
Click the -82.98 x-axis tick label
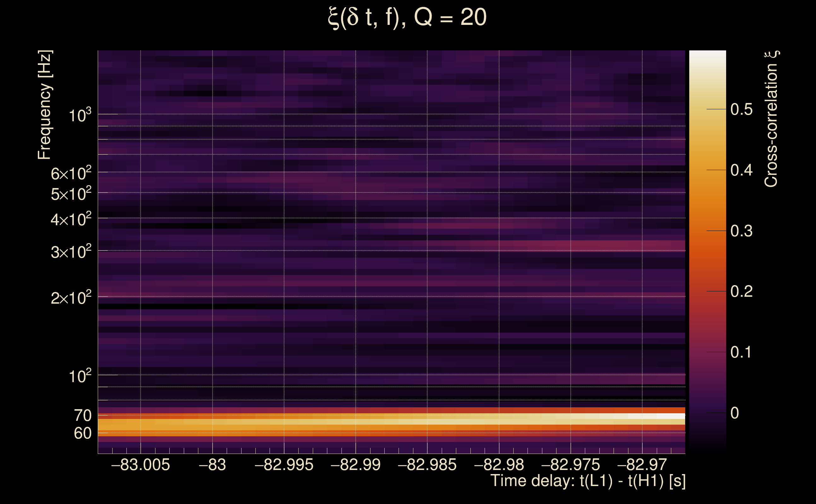click(x=499, y=465)
